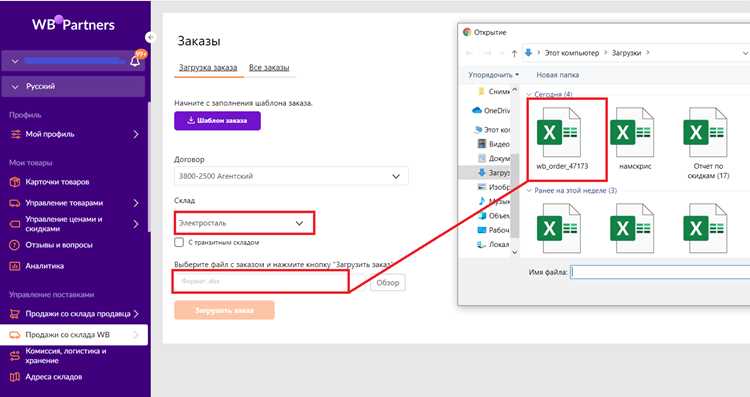Screen dimensions: 750x397
Task: Open the Русский language dropdown
Action: click(73, 87)
